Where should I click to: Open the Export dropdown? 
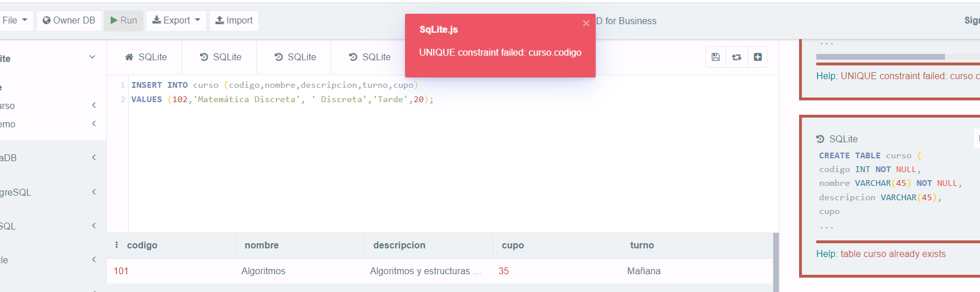pyautogui.click(x=176, y=21)
